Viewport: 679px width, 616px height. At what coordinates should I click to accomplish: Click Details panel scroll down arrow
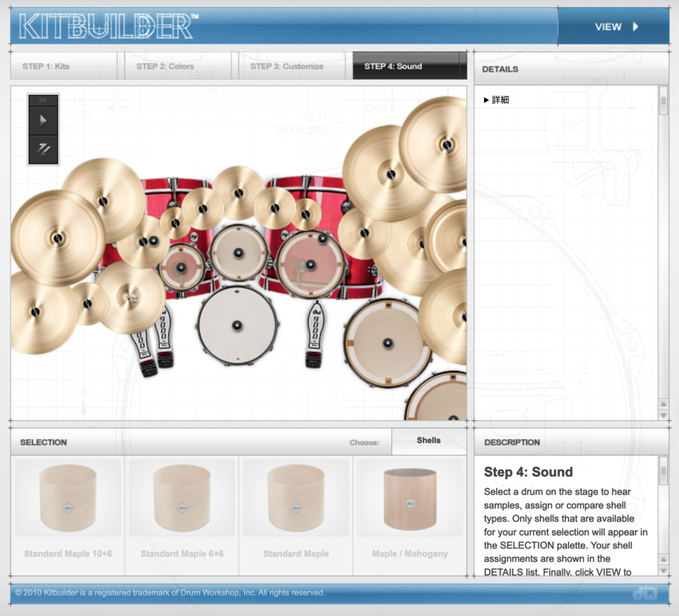tap(664, 415)
